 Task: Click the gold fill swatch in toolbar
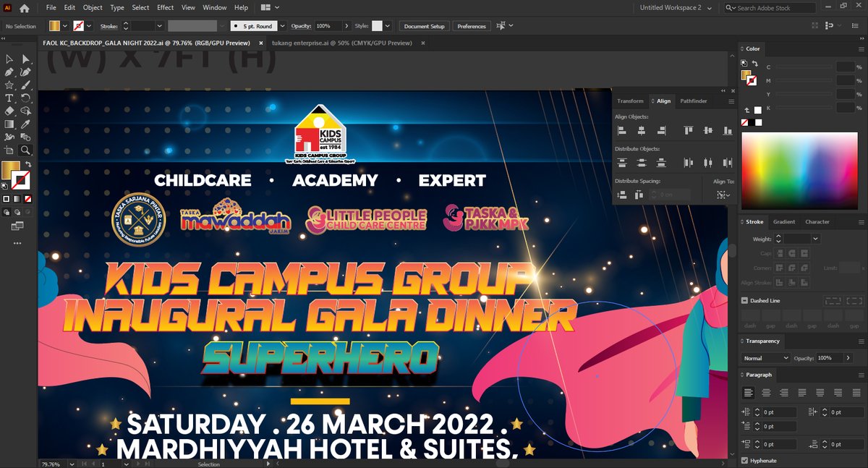(x=10, y=171)
